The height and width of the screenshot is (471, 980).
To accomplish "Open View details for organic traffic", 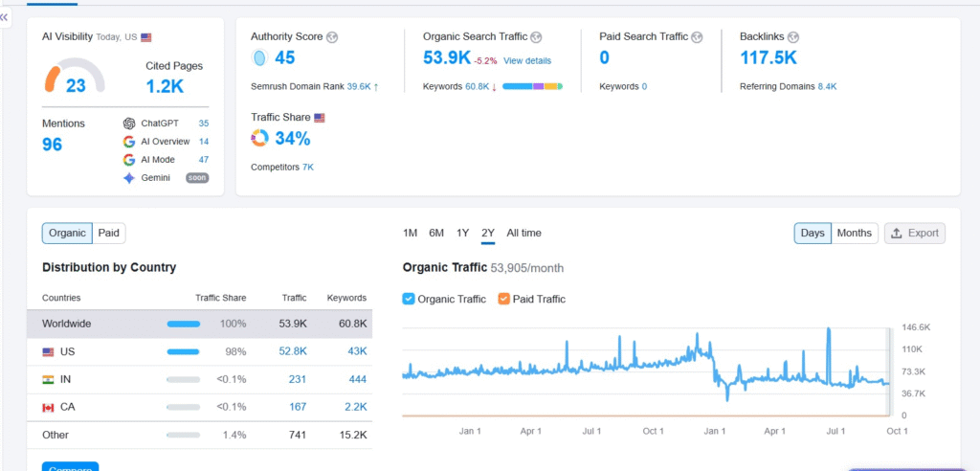I will (x=526, y=60).
